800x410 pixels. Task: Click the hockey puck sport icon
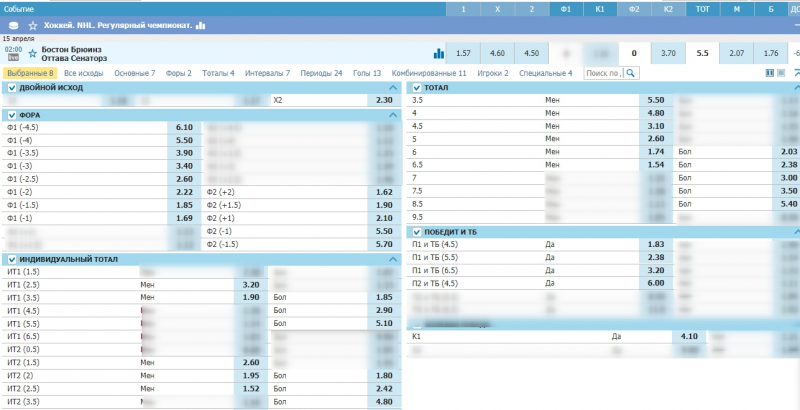[13, 25]
